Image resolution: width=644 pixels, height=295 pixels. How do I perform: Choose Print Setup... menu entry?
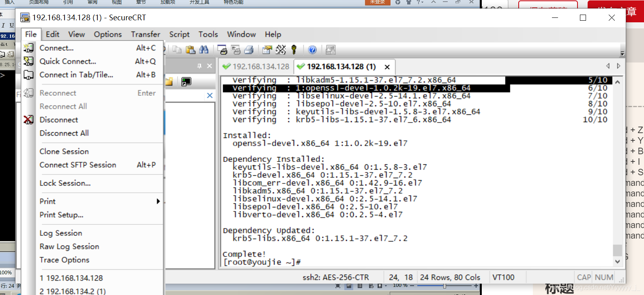coord(93,215)
